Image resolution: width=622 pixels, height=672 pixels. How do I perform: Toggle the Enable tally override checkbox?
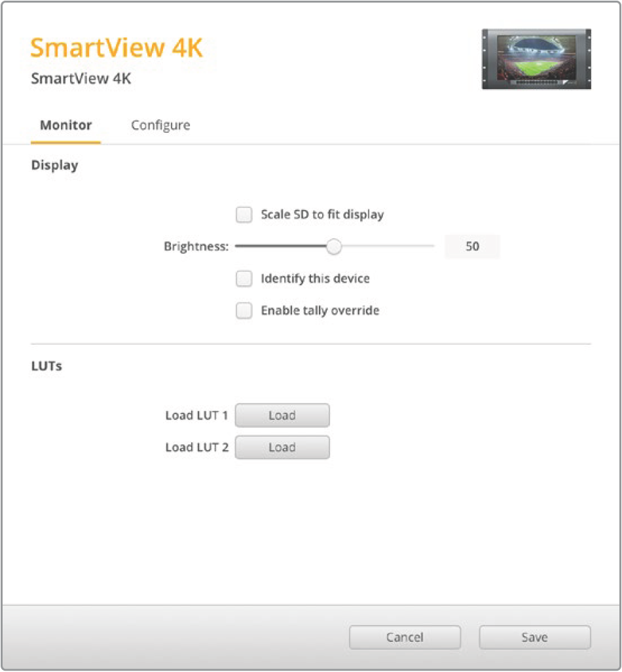click(244, 311)
